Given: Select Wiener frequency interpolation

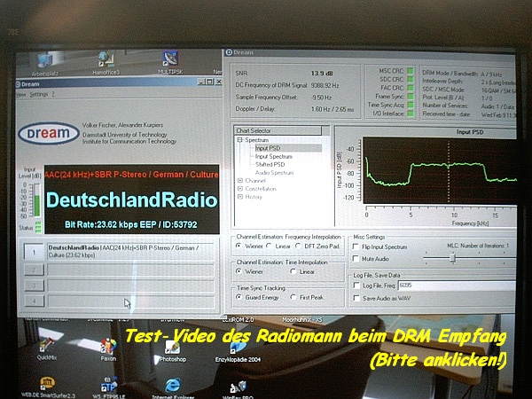Looking at the screenshot, I should 239,246.
